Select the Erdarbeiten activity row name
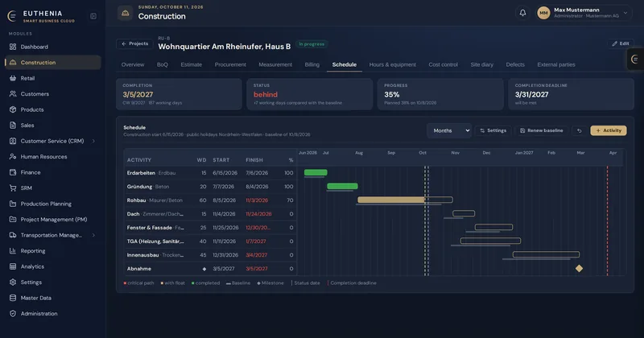 pyautogui.click(x=141, y=173)
